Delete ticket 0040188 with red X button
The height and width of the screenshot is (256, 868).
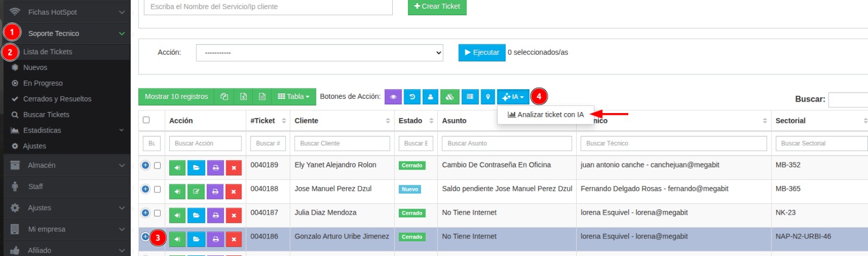[x=233, y=192]
